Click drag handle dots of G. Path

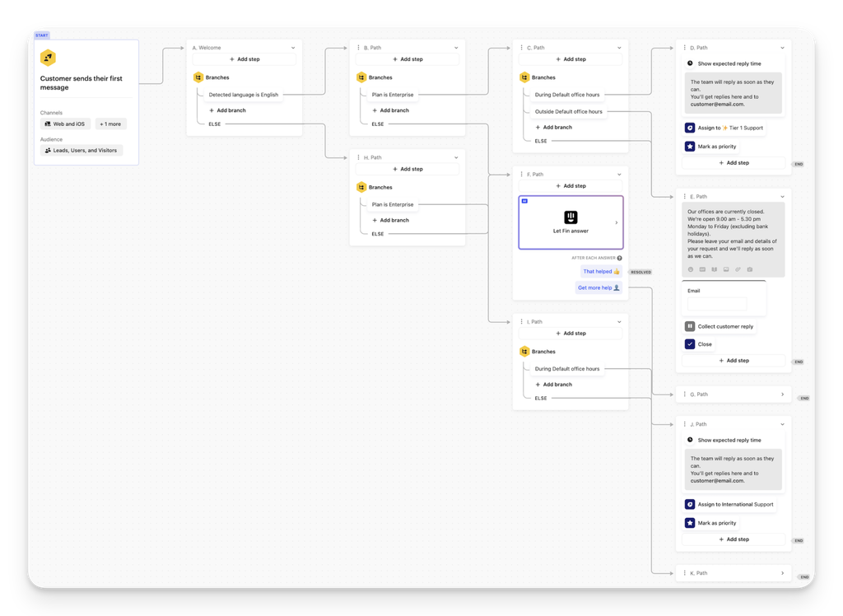684,394
